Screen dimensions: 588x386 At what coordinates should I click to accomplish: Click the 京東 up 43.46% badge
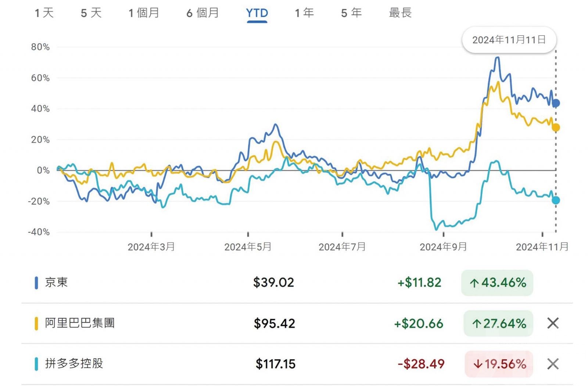pyautogui.click(x=497, y=283)
